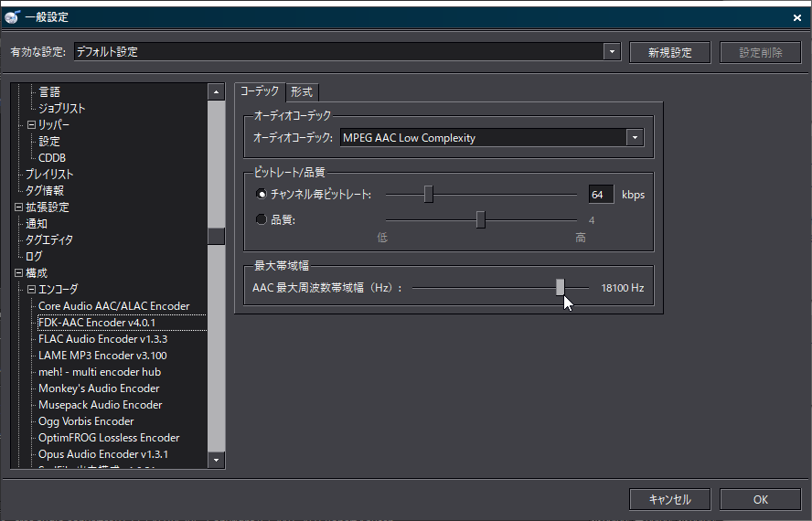Viewport: 812px width, 521px height.
Task: Select Monkey's Audio Encoder
Action: 99,388
